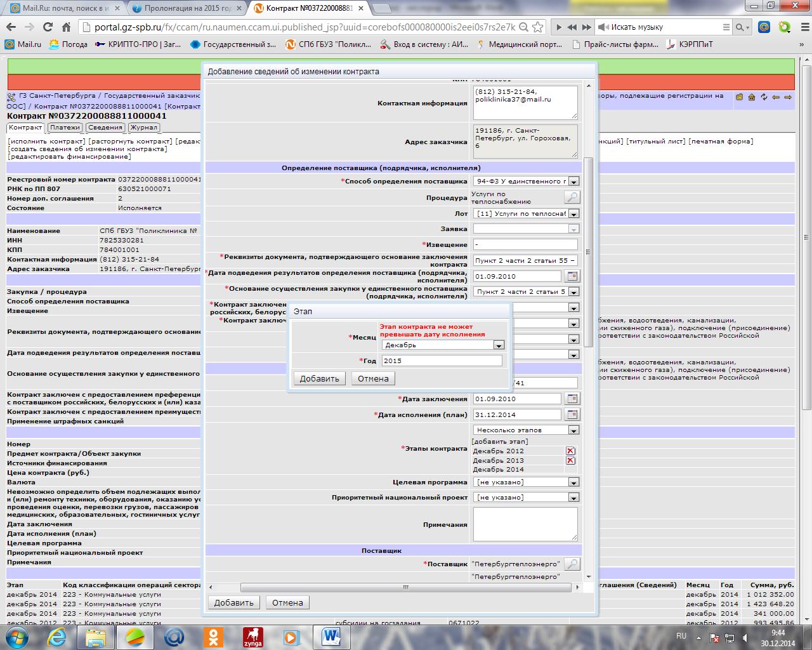Switch to Microsoft Word in the taskbar
This screenshot has height=650, width=812.
[x=332, y=637]
